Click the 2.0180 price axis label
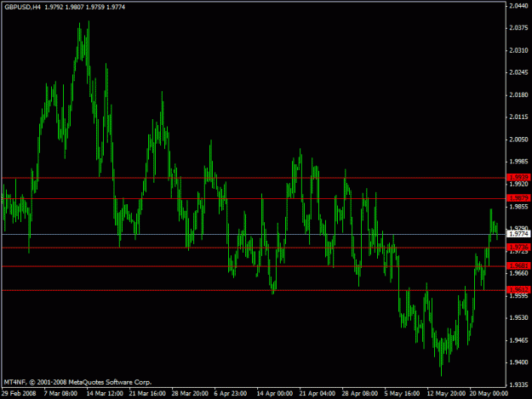 tap(518, 95)
